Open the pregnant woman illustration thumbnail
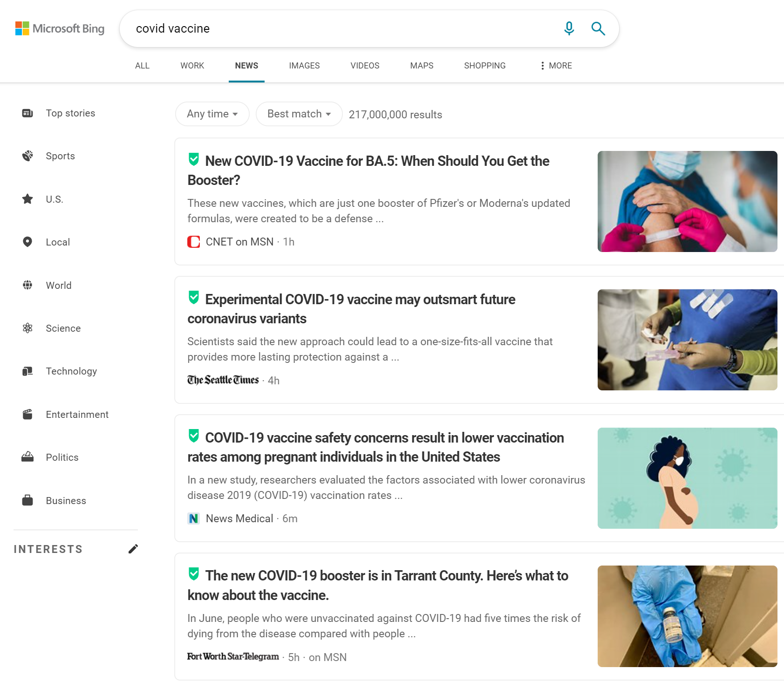 (687, 478)
